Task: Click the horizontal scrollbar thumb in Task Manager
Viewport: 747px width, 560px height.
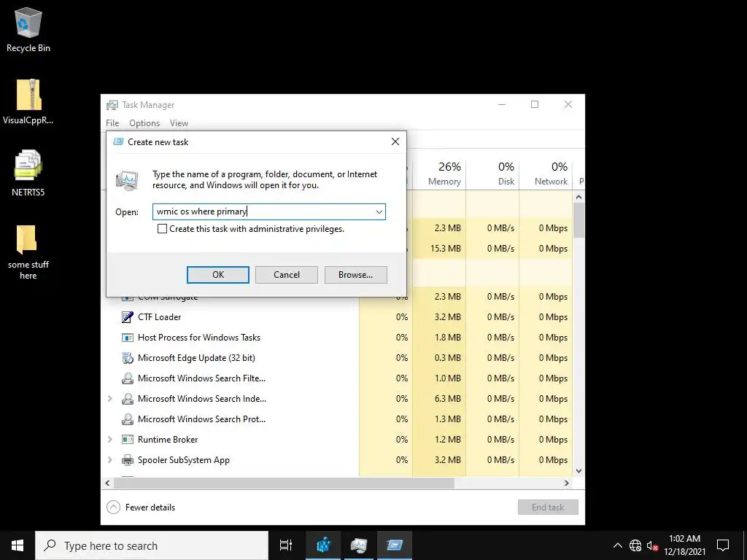Action: pos(284,483)
